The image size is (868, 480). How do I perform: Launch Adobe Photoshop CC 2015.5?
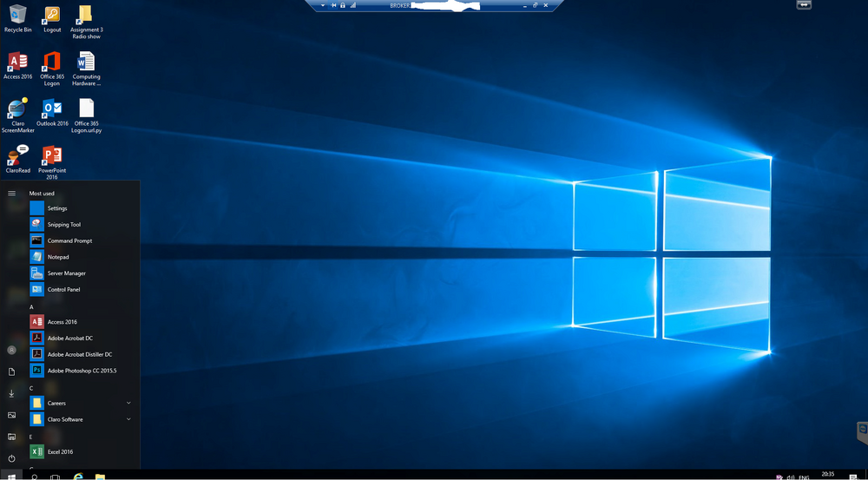(x=82, y=371)
